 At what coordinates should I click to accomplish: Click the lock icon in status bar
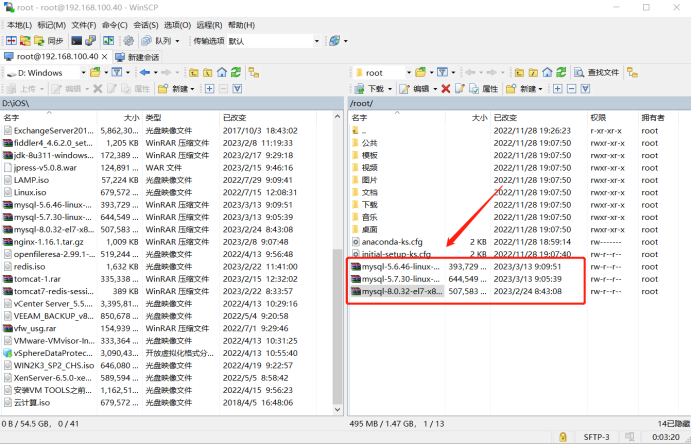563,437
